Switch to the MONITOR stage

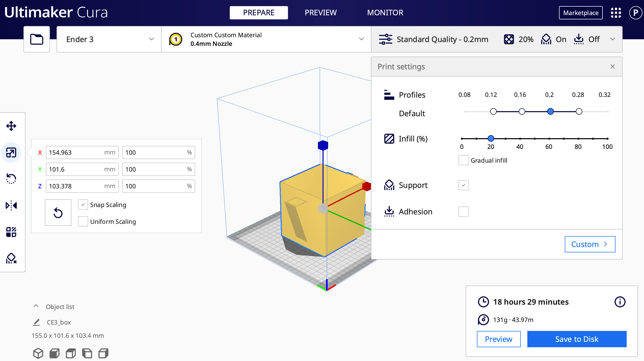pos(385,13)
